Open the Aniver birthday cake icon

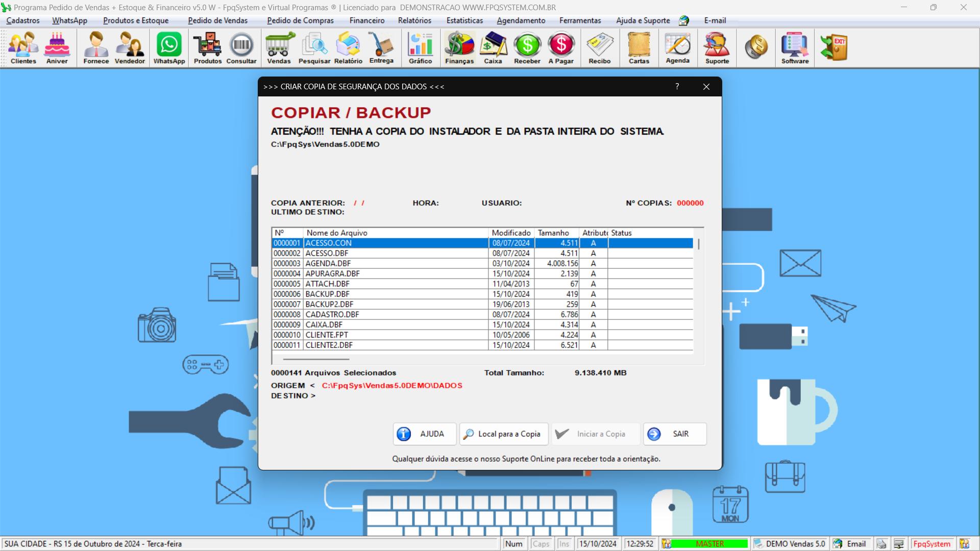[57, 48]
